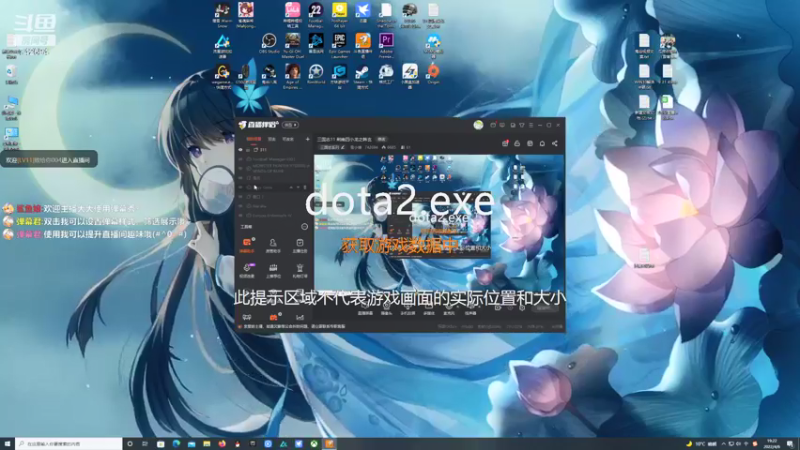Open the Age of Empires shortcut
This screenshot has width=800, height=450.
tap(292, 77)
